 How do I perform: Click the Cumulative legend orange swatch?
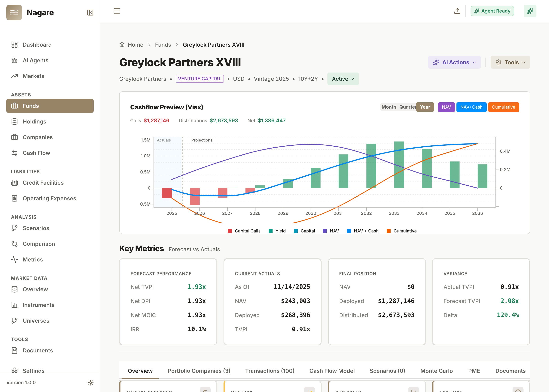389,231
